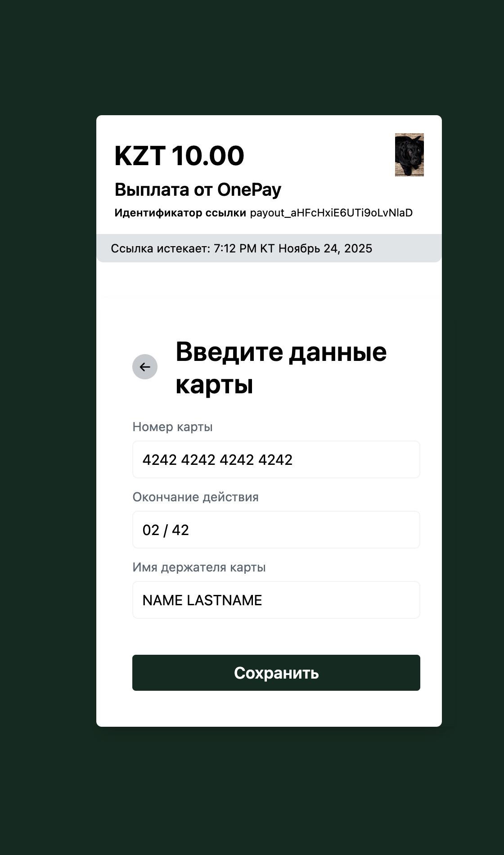Click the Сохранить button

click(276, 673)
